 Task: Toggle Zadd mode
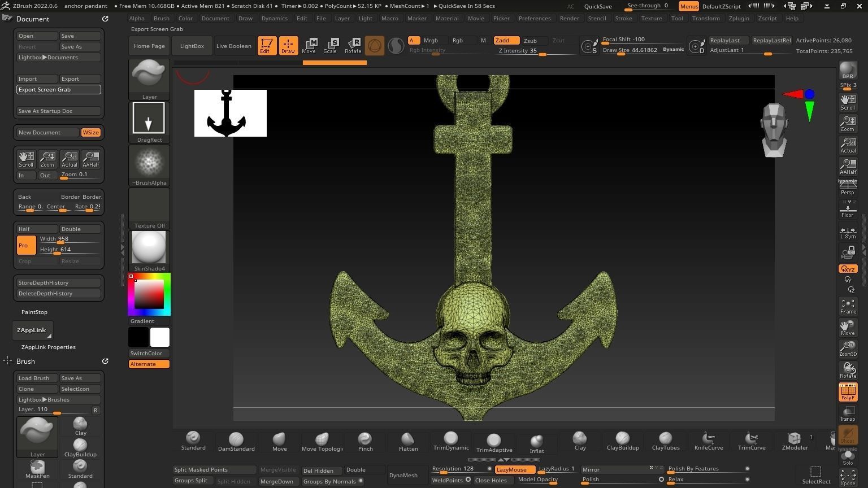[x=506, y=41]
